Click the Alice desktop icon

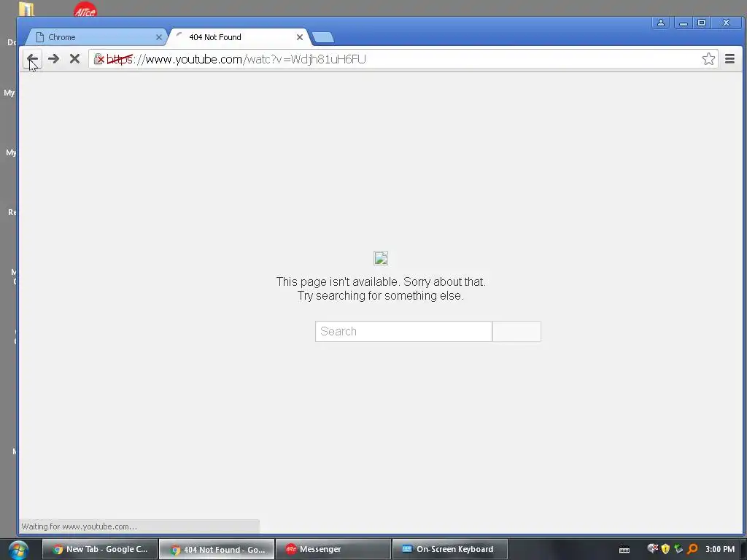point(85,9)
